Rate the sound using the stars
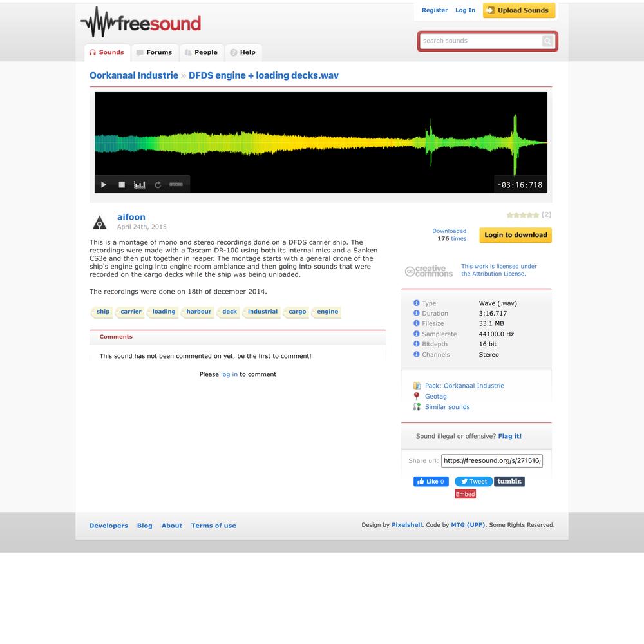Image resolution: width=644 pixels, height=644 pixels. coord(522,215)
